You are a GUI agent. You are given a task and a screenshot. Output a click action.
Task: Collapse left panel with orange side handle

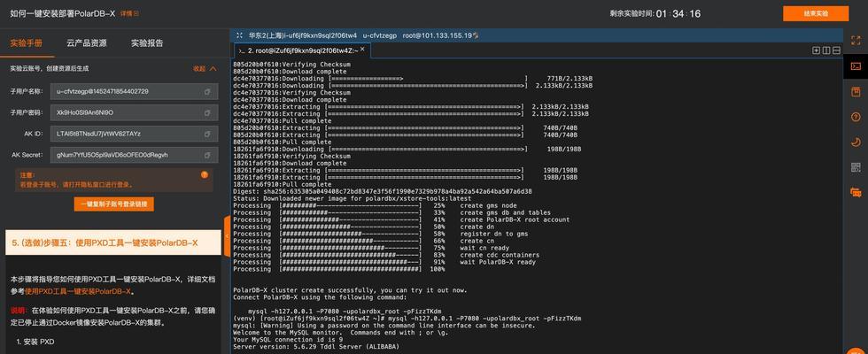tap(227, 236)
